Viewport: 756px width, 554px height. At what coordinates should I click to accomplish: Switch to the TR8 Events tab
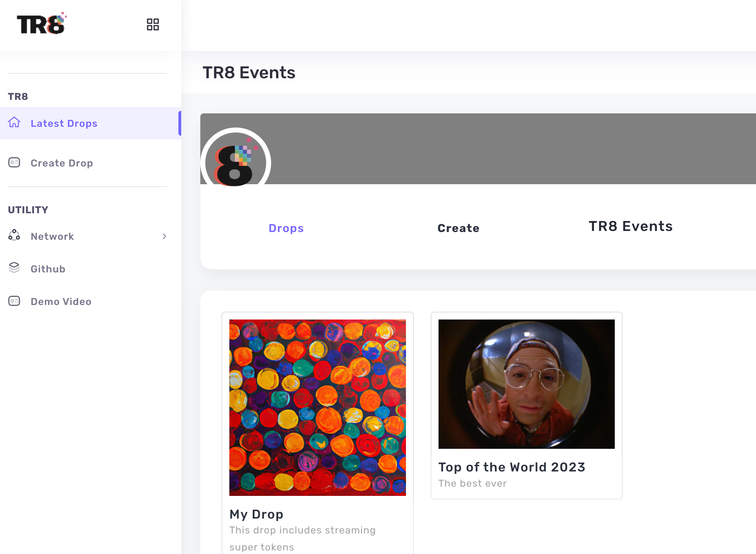[x=630, y=226]
